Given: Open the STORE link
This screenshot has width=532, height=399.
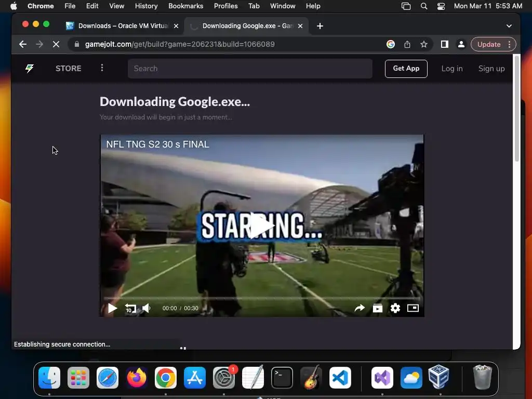Looking at the screenshot, I should tap(68, 69).
